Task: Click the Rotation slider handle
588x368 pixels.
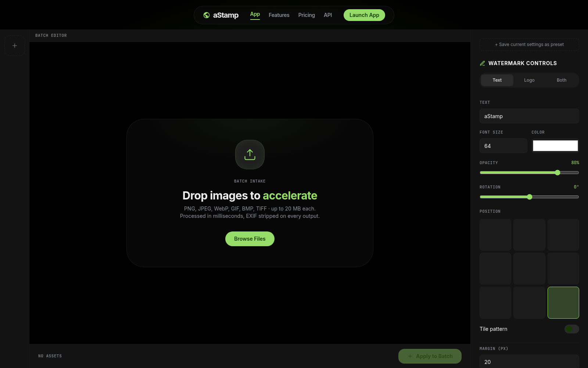Action: (x=530, y=197)
